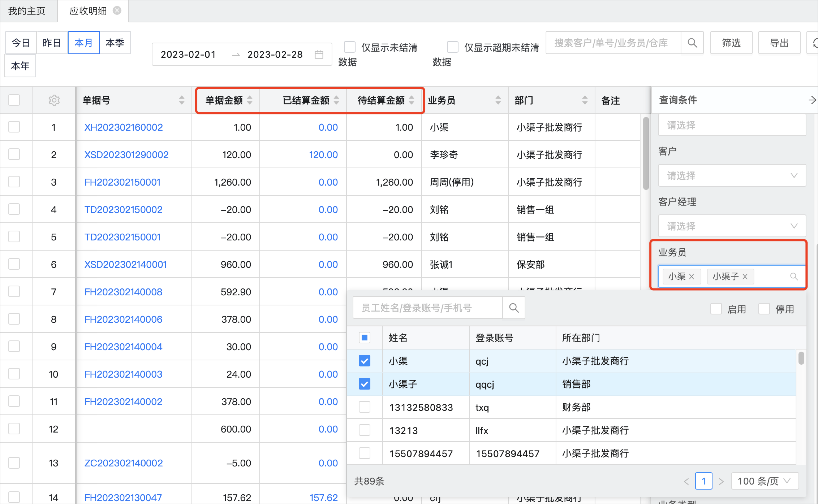
Task: Click employee search magnifier button
Action: (x=514, y=308)
